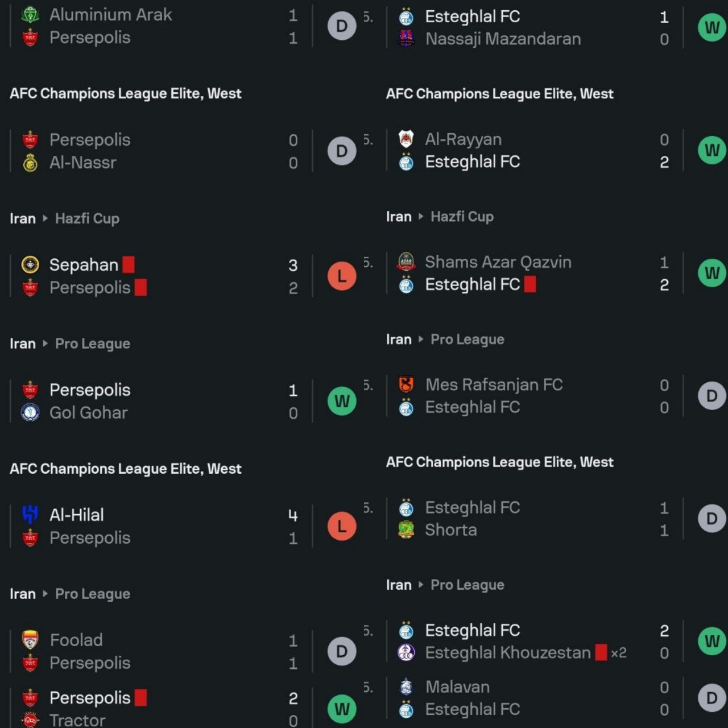The height and width of the screenshot is (728, 728).
Task: Open the Hazfi Cup link in the right column
Action: coord(462,217)
